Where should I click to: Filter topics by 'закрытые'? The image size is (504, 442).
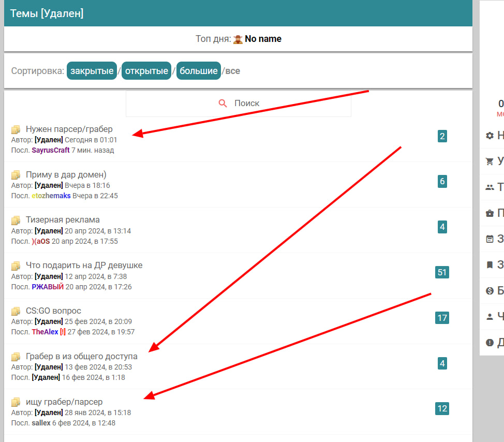[92, 71]
